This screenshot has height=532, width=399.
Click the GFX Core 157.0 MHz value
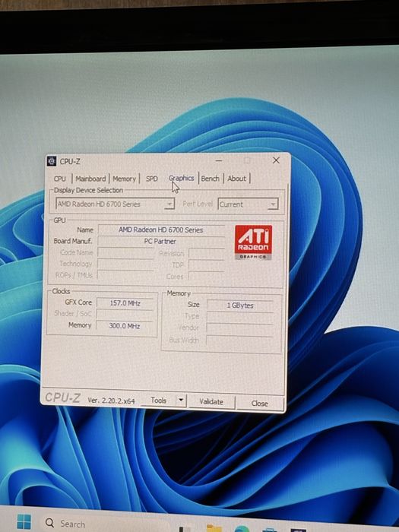[125, 303]
